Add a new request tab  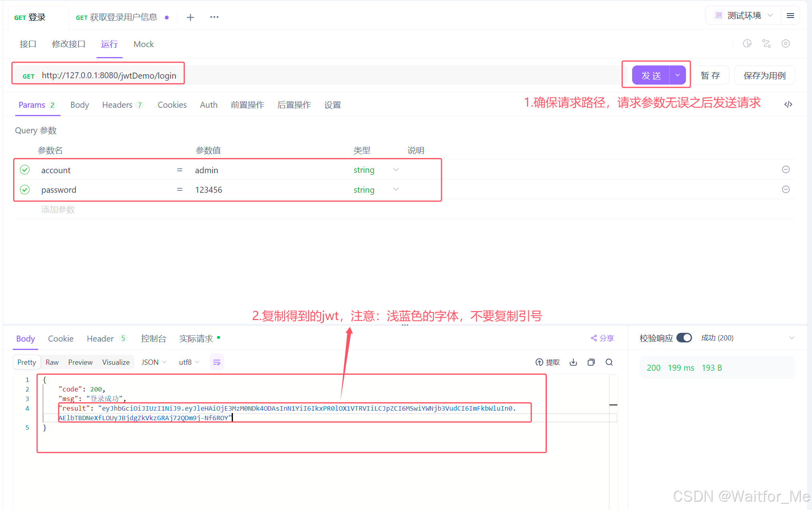pos(190,17)
